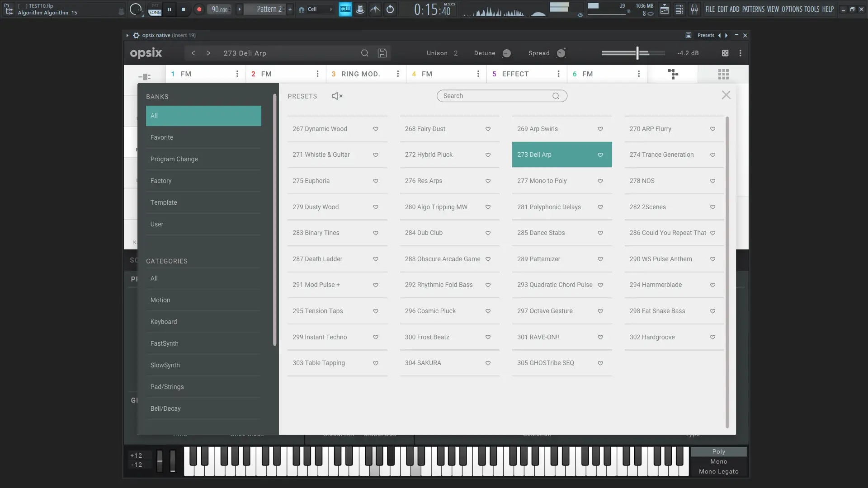Open operator 3 Ring Mod options menu

click(x=398, y=74)
